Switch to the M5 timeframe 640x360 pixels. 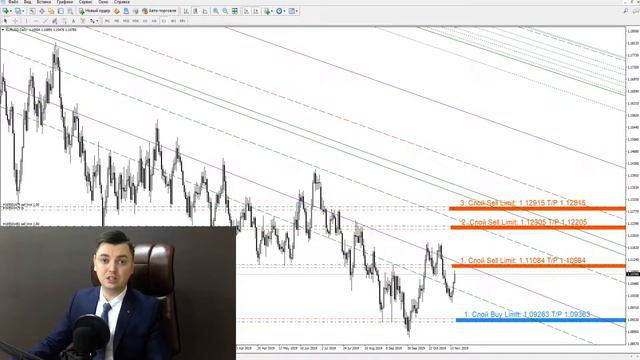[x=116, y=21]
